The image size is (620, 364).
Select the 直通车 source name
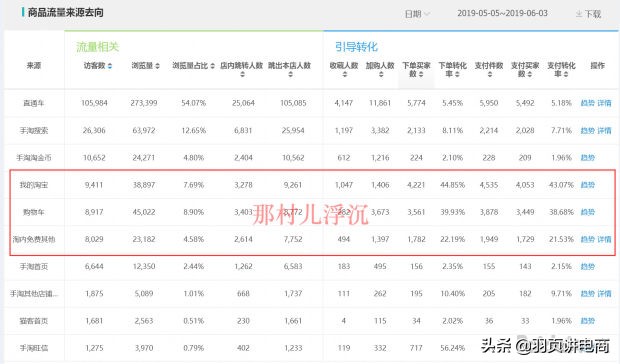(34, 103)
